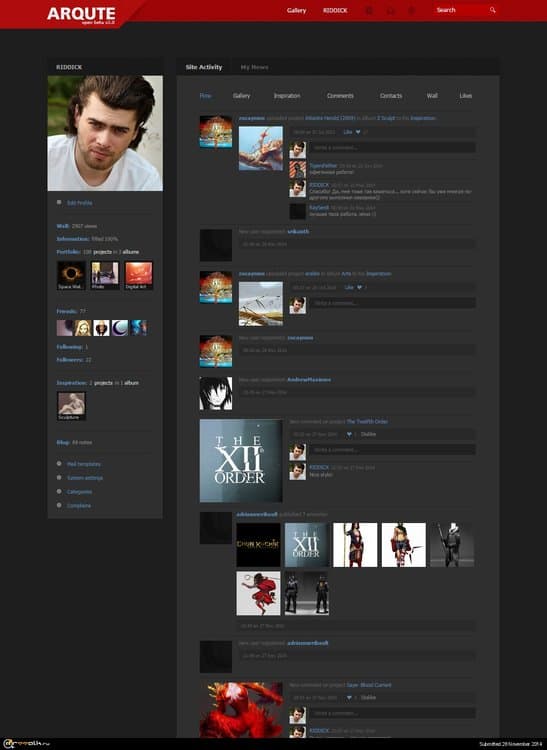547x750 pixels.
Task: Click the middle dark icon in red header
Action: (391, 10)
